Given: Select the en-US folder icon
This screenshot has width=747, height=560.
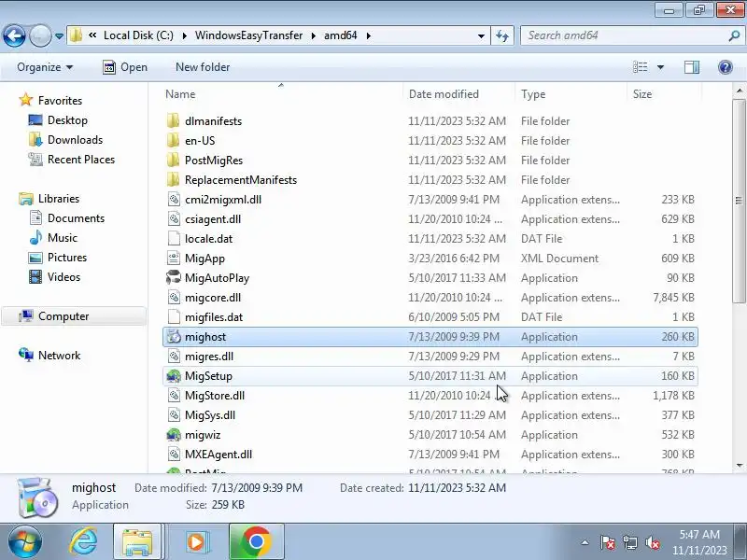Looking at the screenshot, I should pos(174,141).
